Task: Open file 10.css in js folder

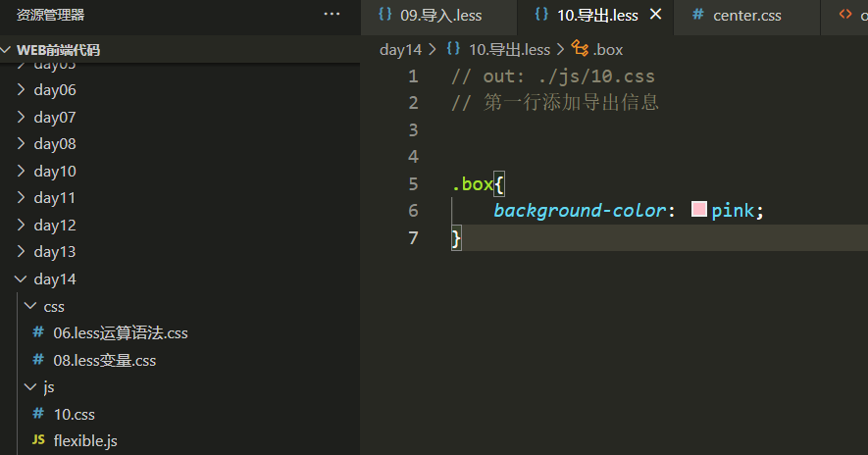Action: pyautogui.click(x=75, y=414)
